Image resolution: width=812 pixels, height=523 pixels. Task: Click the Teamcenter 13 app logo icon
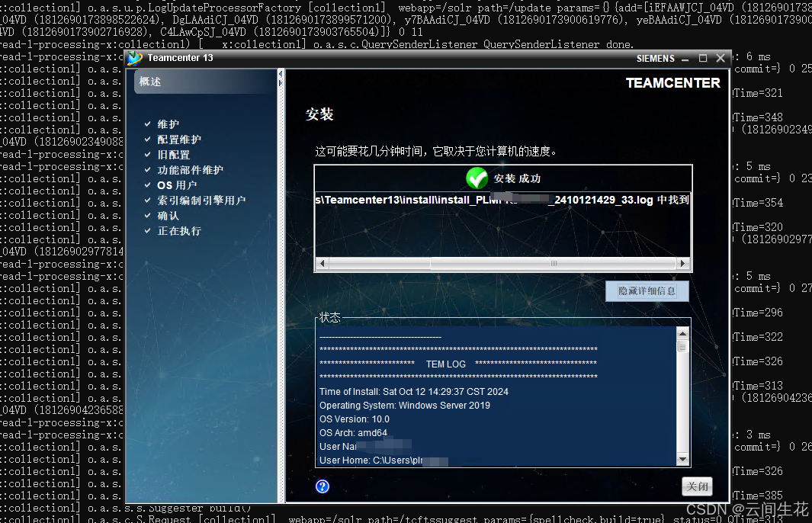(x=135, y=58)
